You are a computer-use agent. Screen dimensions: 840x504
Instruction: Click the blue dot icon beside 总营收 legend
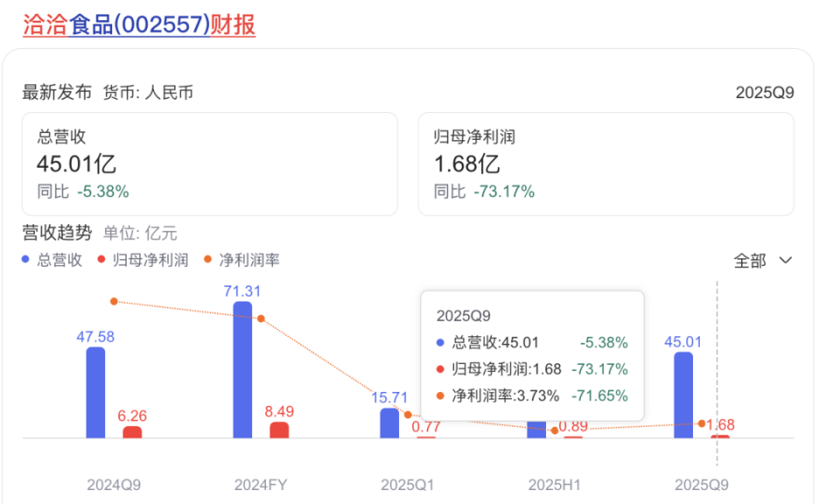coord(25,260)
